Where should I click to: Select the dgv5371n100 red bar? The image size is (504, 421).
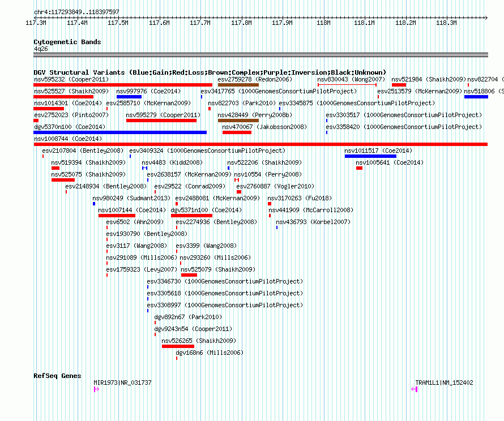point(191,216)
